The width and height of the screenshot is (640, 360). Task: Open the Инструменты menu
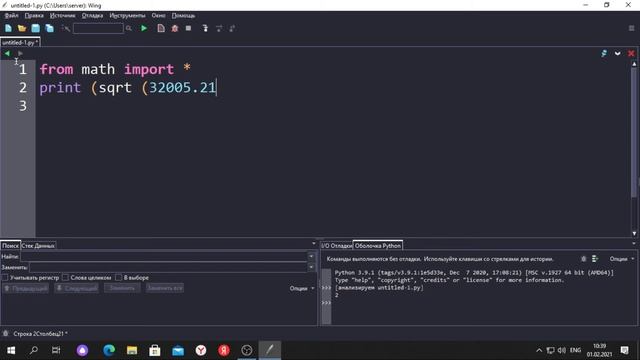[x=127, y=16]
